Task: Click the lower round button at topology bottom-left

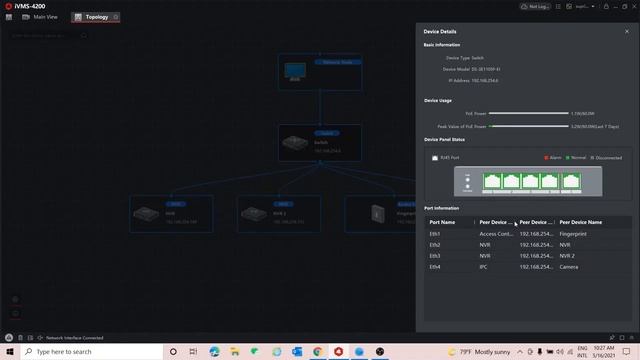Action: click(x=15, y=313)
